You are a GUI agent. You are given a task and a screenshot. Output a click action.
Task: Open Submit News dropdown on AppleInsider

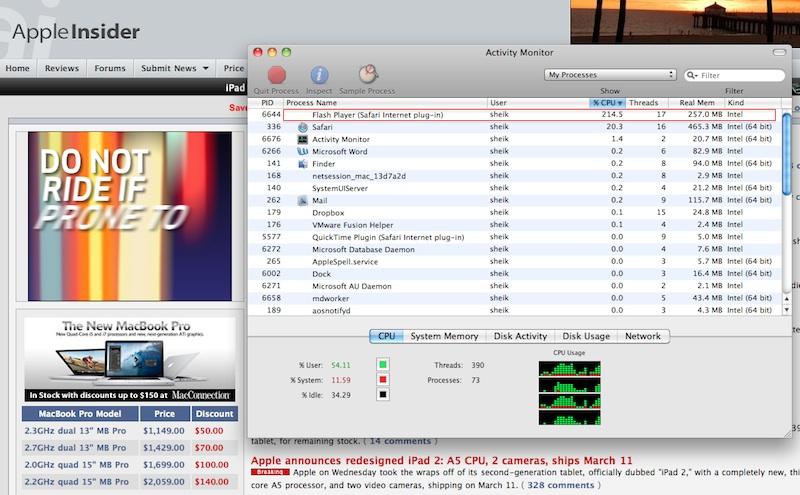[x=174, y=68]
